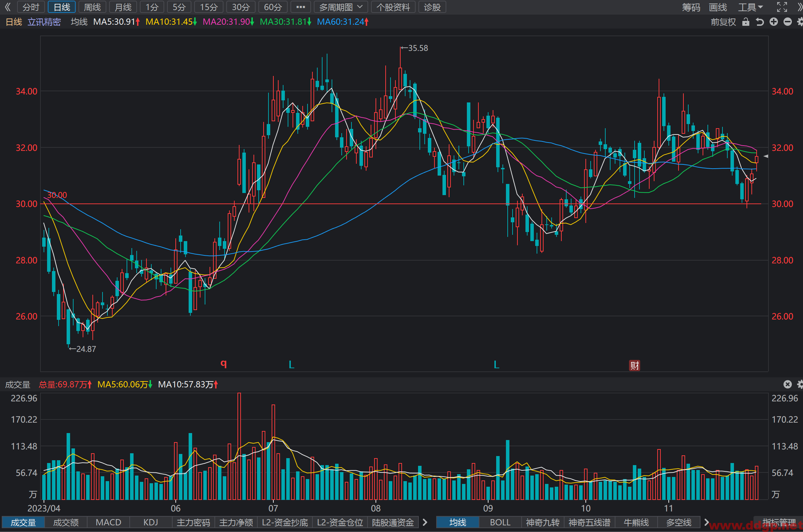Viewport: 803px width, 532px height.
Task: Select the L2-资金仓位 tab
Action: pos(340,522)
